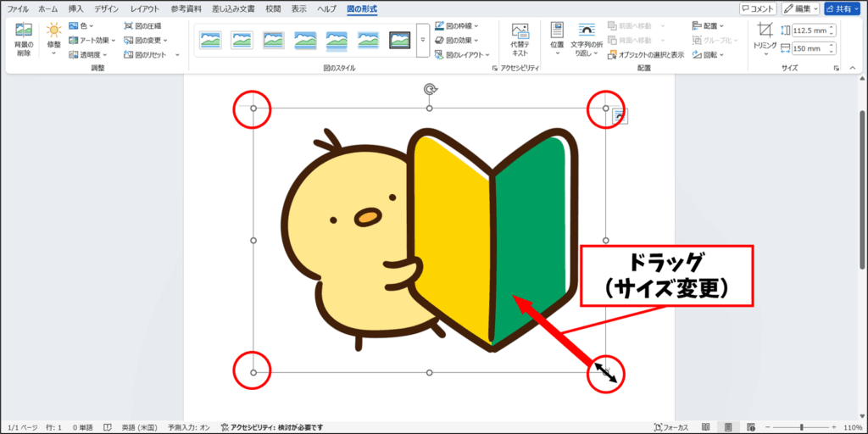
Task: Open the 回転 (Rotate) dropdown
Action: [709, 55]
